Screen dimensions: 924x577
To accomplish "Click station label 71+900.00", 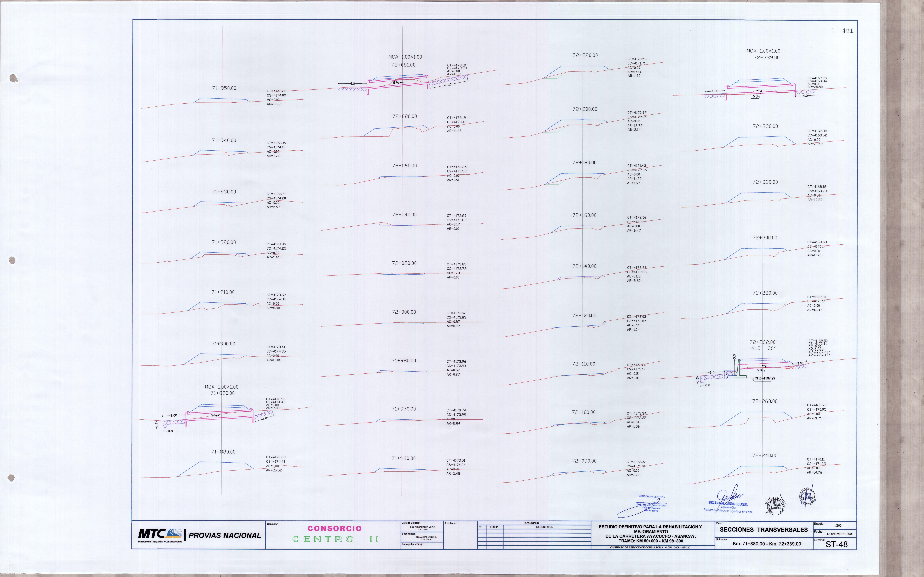I will pyautogui.click(x=223, y=344).
